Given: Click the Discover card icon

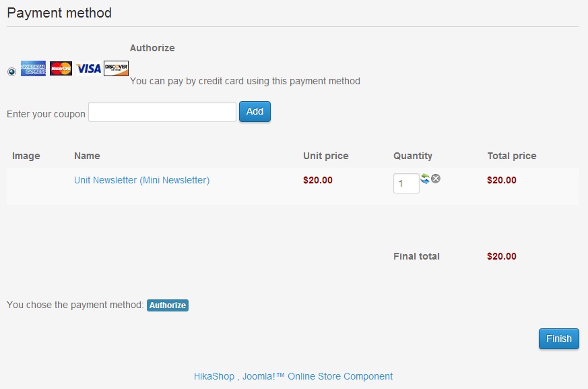Looking at the screenshot, I should coord(116,68).
